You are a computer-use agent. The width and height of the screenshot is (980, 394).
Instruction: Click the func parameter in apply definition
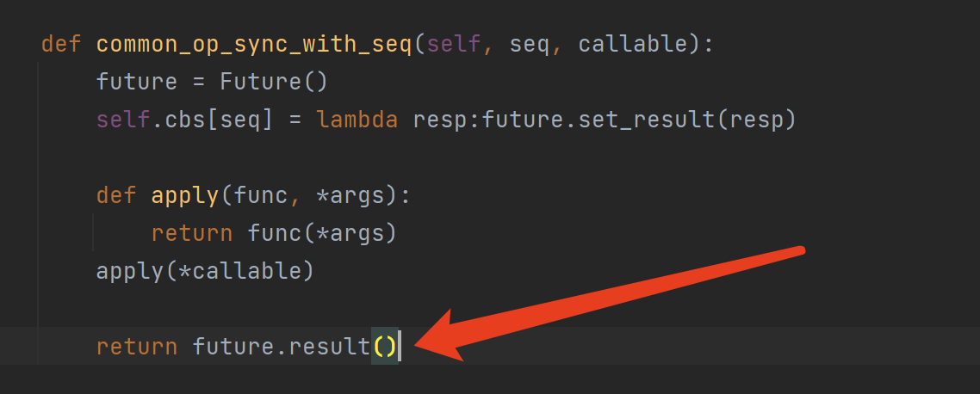(261, 195)
